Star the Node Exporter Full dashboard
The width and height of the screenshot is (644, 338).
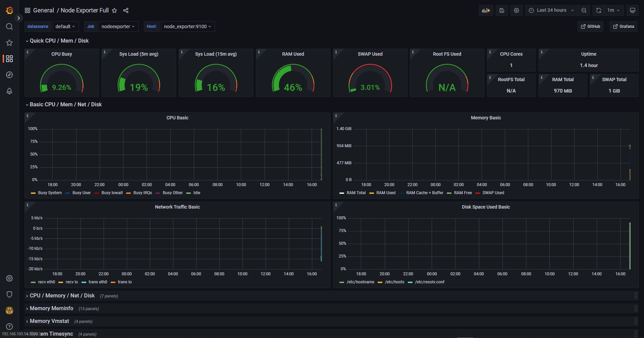click(x=114, y=10)
